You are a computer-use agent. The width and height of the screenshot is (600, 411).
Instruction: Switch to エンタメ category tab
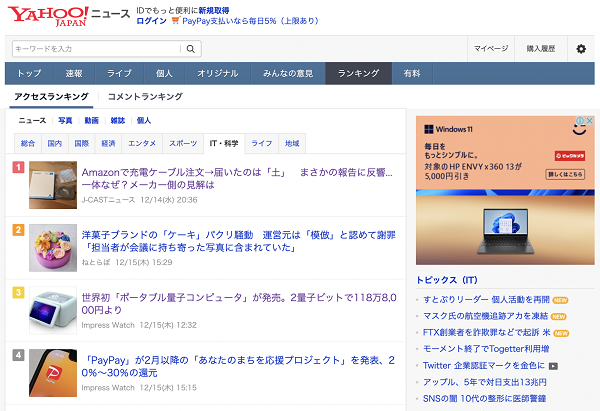[142, 144]
